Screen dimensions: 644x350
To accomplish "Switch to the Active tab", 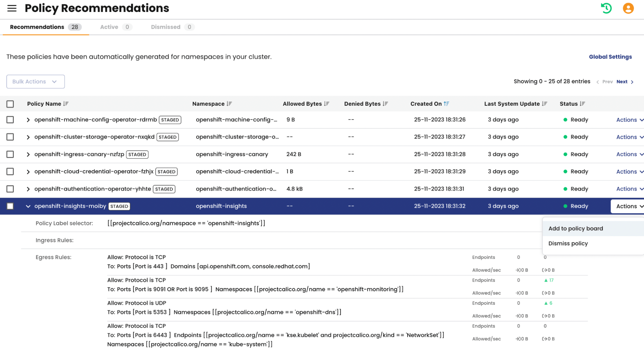I will [109, 27].
